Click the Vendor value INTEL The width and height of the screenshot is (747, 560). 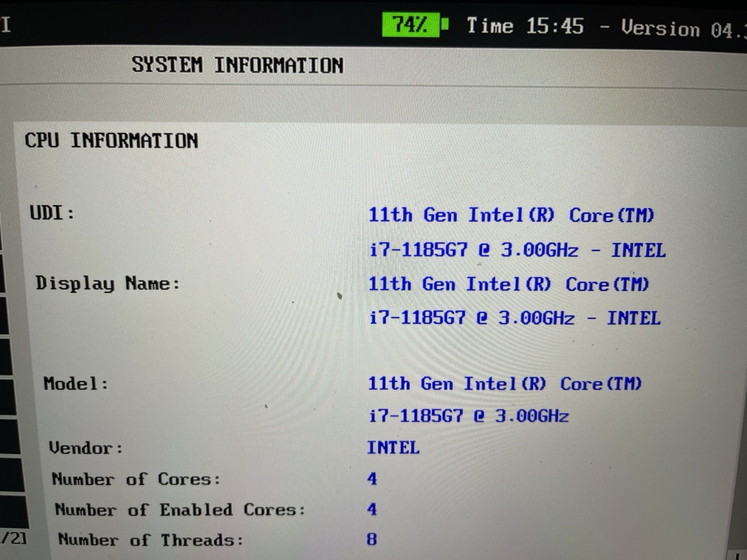tap(393, 448)
